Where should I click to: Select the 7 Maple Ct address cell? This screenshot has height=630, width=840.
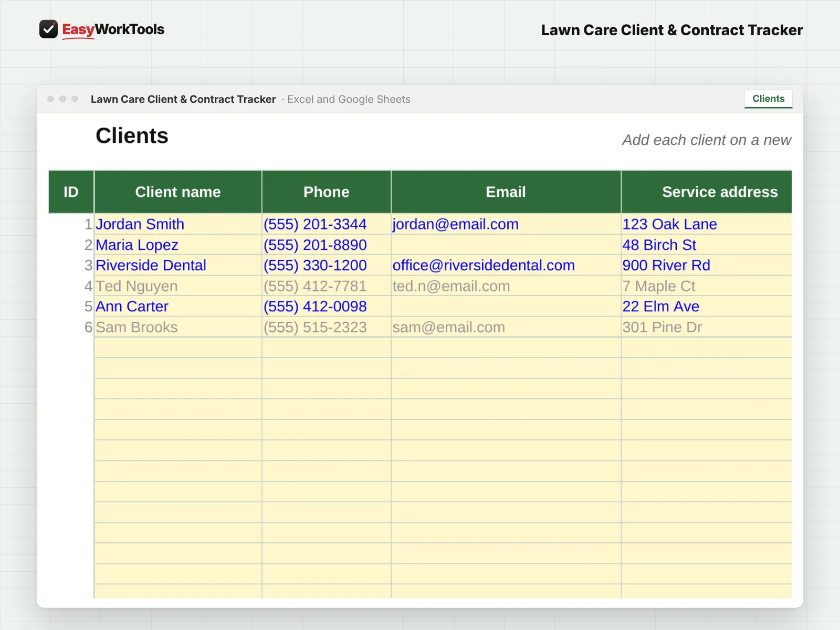707,286
